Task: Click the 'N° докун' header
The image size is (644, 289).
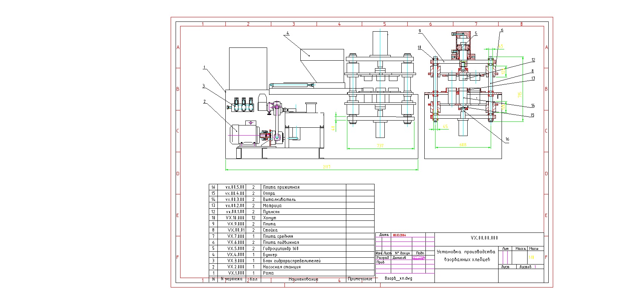Action: click(x=402, y=253)
